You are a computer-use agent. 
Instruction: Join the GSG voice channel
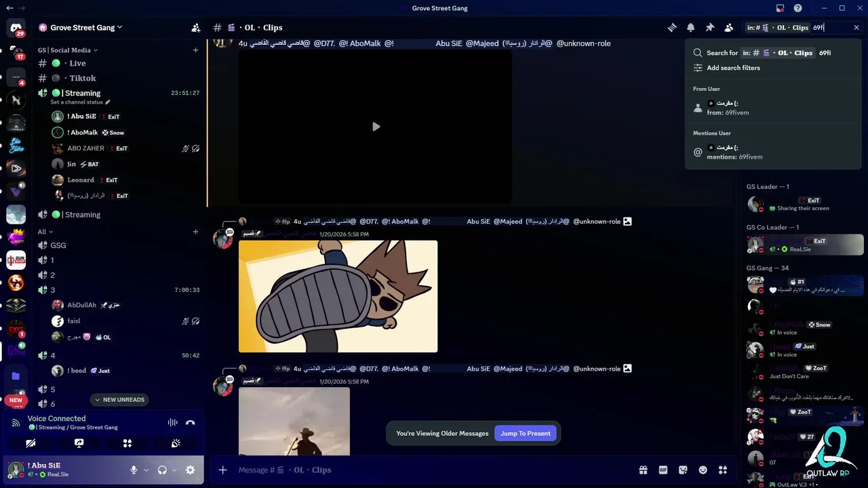(x=119, y=245)
